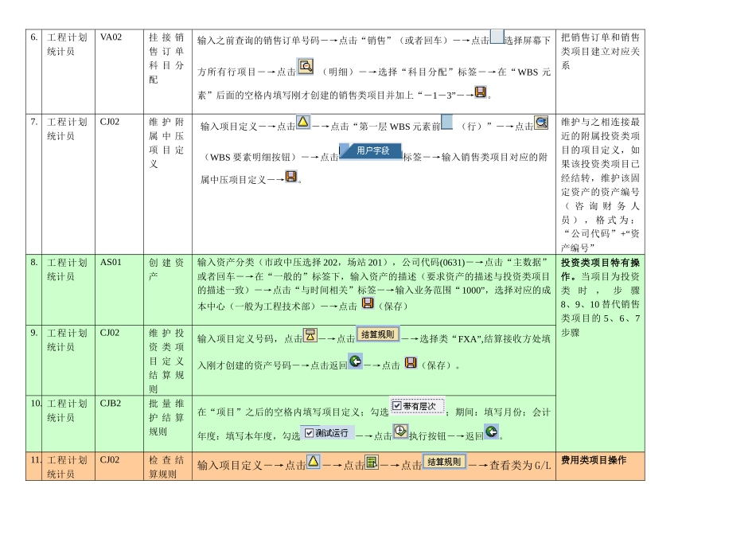Click the select-all rows icon in step 6

tap(497, 37)
